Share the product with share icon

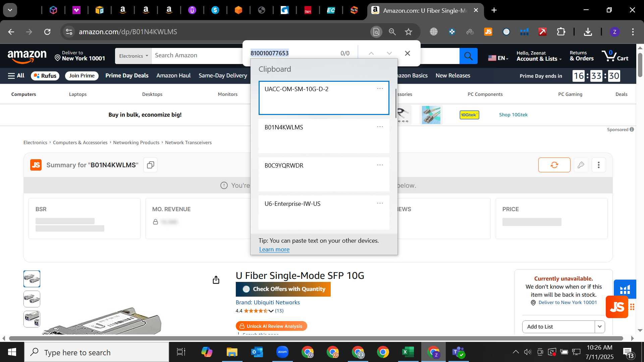point(216,280)
